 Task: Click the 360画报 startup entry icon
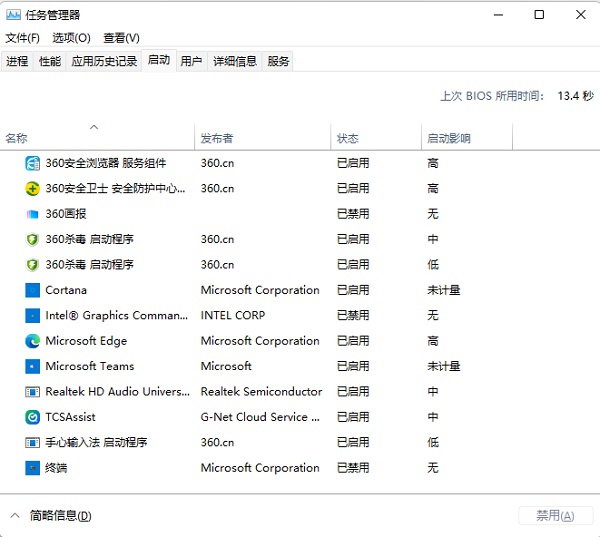(x=32, y=214)
